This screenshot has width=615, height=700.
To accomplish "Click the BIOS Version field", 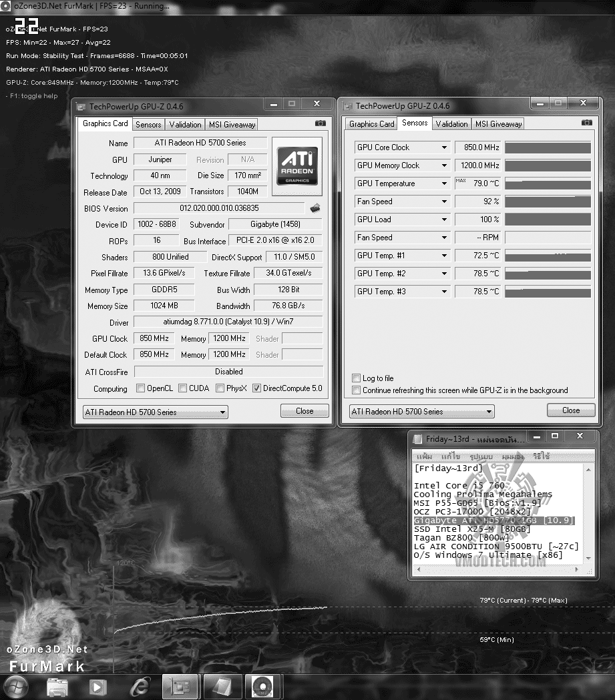I will point(219,208).
